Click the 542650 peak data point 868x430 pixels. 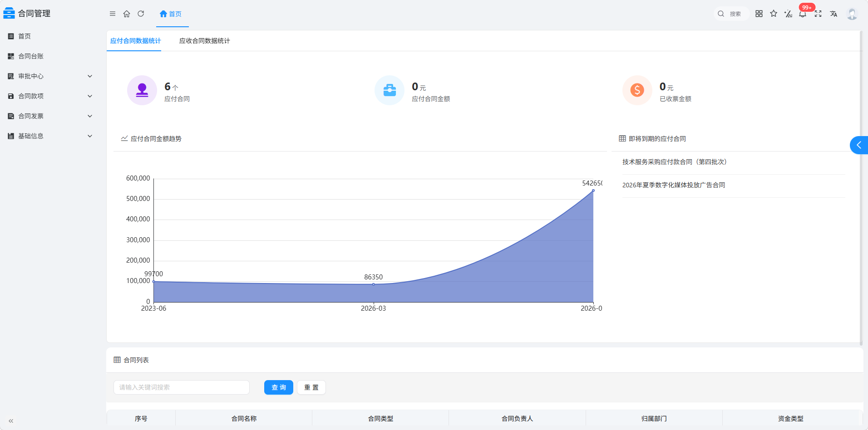tap(593, 191)
